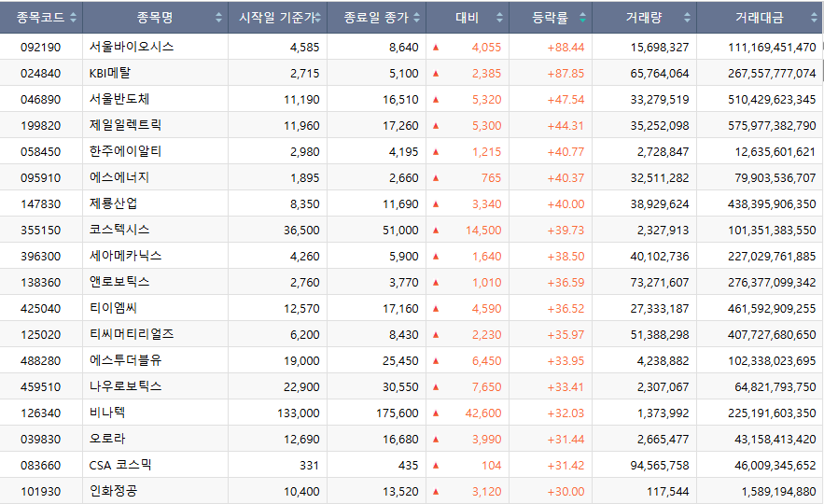Screen dimensions: 824x504
Task: Sort by 거래량 column arrows
Action: pos(687,18)
